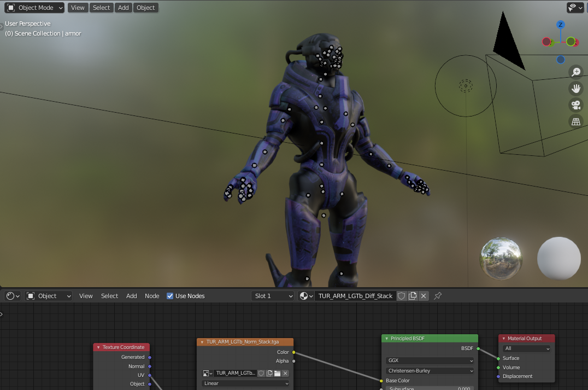The height and width of the screenshot is (390, 588).
Task: Click the Volume input socket
Action: (x=498, y=368)
